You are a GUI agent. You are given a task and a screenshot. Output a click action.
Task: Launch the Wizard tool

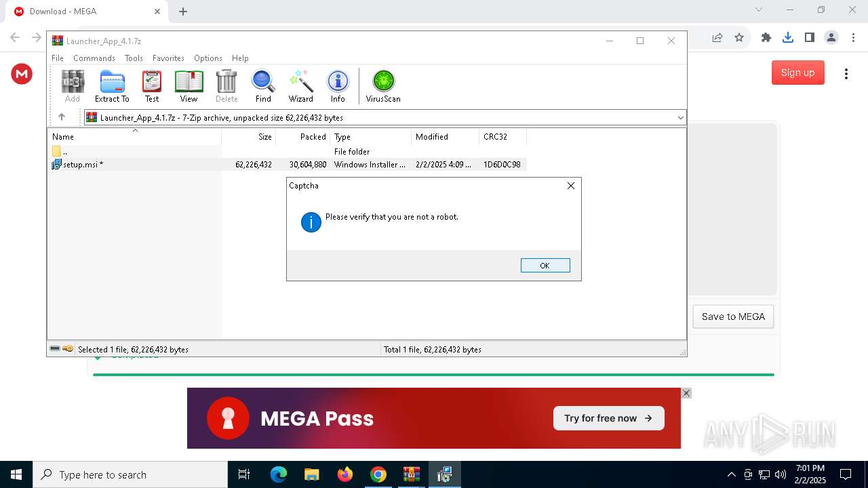[300, 86]
